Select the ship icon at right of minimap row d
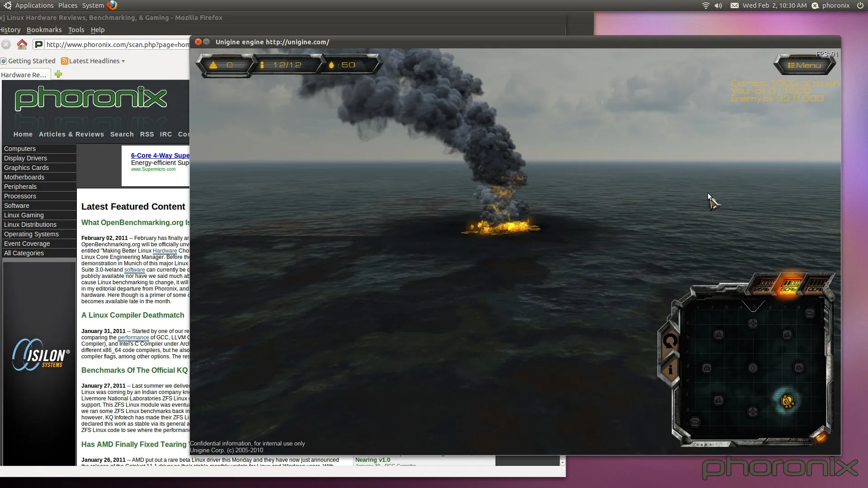The height and width of the screenshot is (488, 868). 799,368
